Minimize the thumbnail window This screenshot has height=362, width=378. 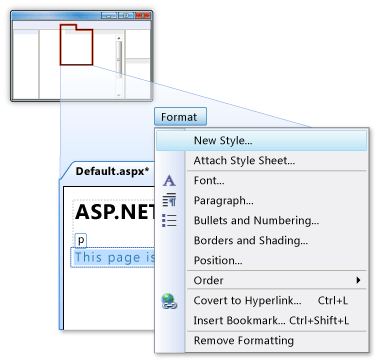(109, 15)
